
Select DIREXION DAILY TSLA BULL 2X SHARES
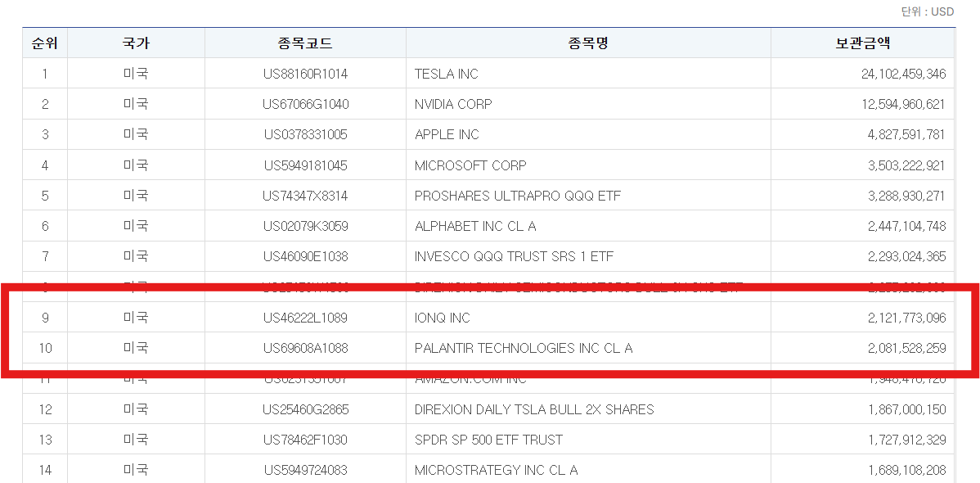534,409
